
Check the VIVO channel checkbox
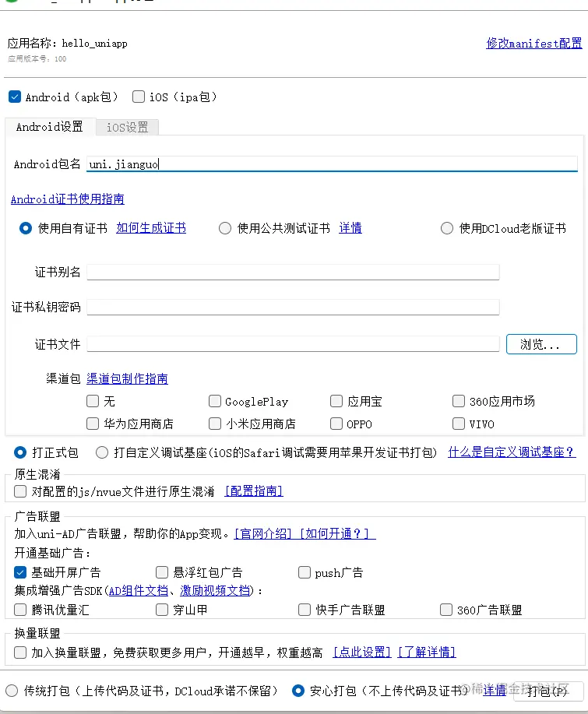(x=458, y=424)
